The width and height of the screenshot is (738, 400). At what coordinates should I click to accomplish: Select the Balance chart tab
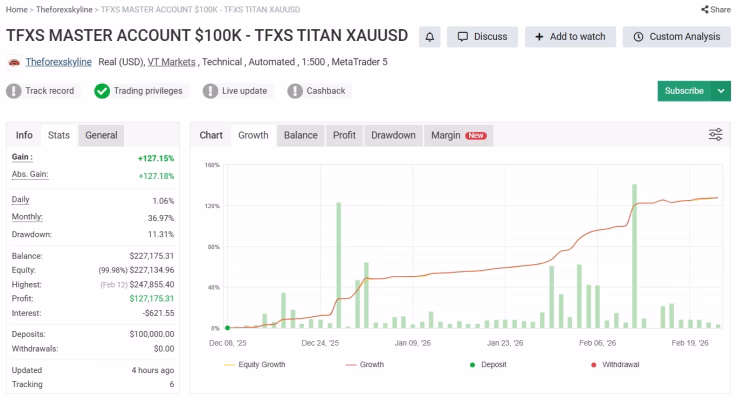[x=301, y=136]
